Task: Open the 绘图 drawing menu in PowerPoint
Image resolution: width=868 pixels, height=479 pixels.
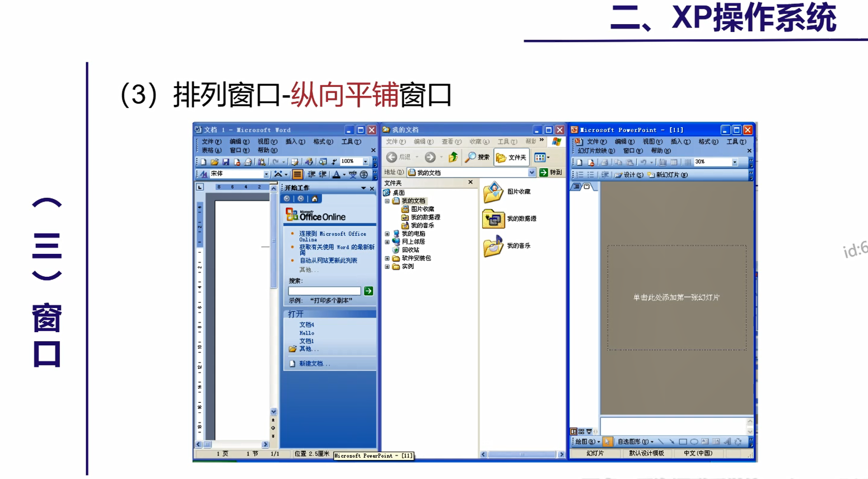Action: [587, 442]
